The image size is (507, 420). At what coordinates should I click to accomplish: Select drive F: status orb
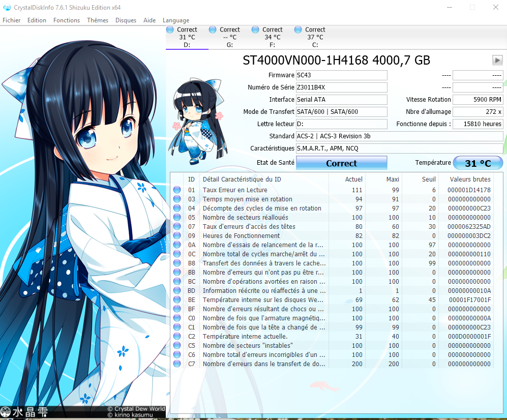coord(255,30)
